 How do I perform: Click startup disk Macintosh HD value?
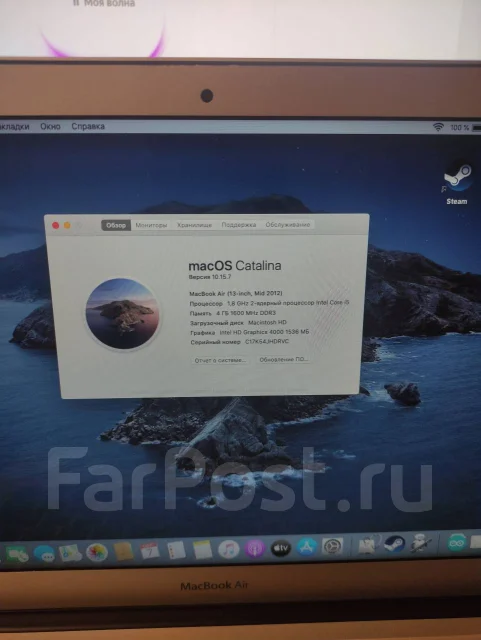pyautogui.click(x=267, y=322)
